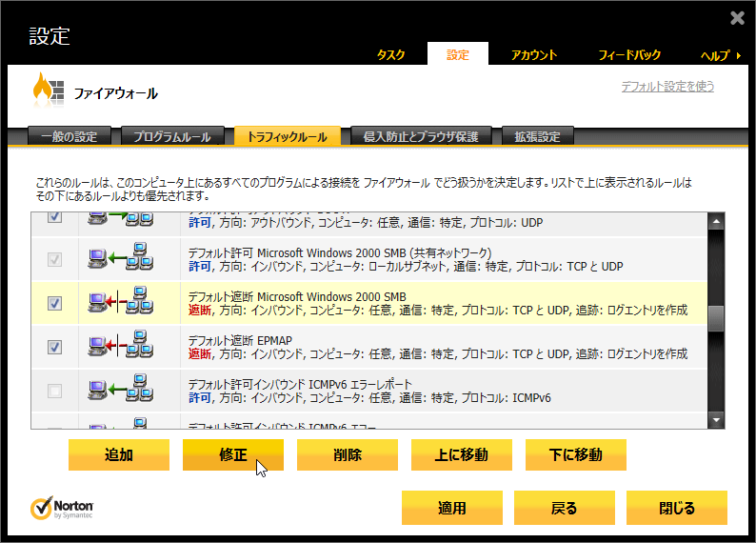Close the settings window with X icon
Viewport: 756px width, 543px height.
pos(737,18)
